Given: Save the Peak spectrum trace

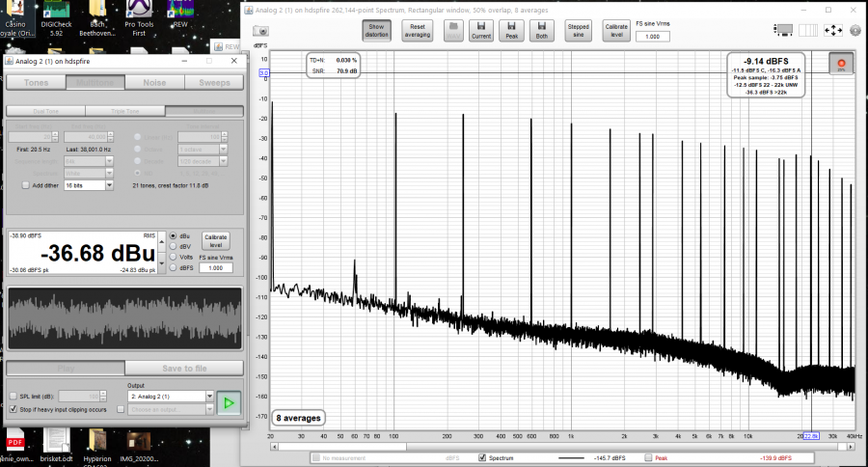Looking at the screenshot, I should pos(511,31).
